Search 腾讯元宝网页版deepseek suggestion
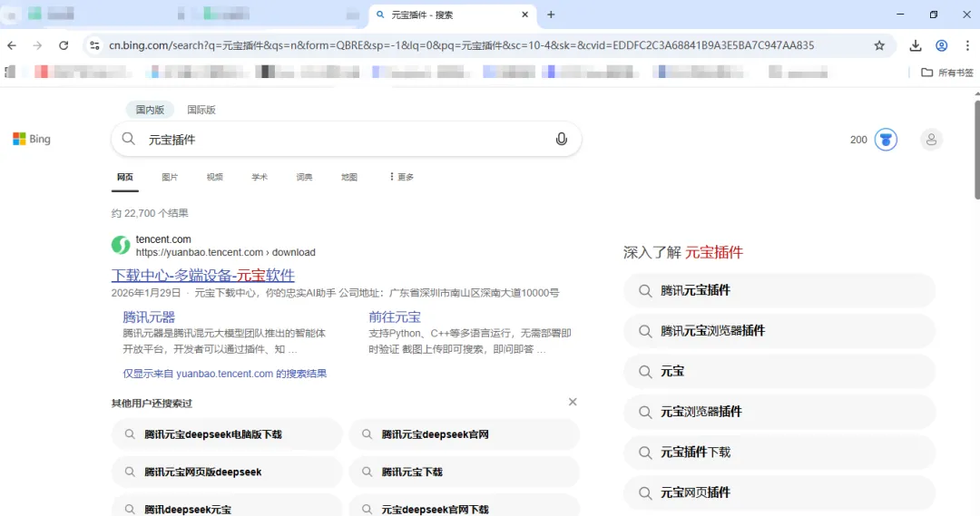 click(227, 472)
